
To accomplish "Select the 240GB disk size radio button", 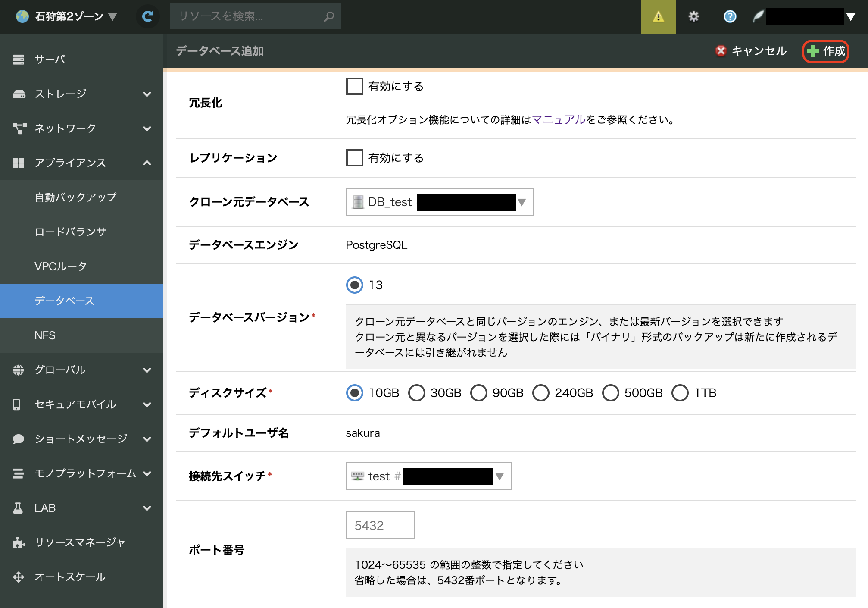I will pos(541,393).
